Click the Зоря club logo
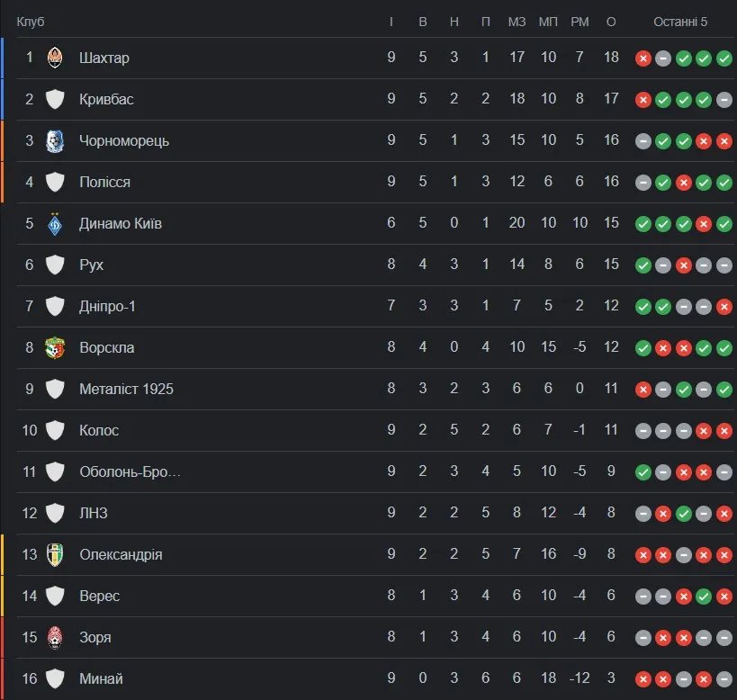The height and width of the screenshot is (700, 737). click(x=55, y=637)
